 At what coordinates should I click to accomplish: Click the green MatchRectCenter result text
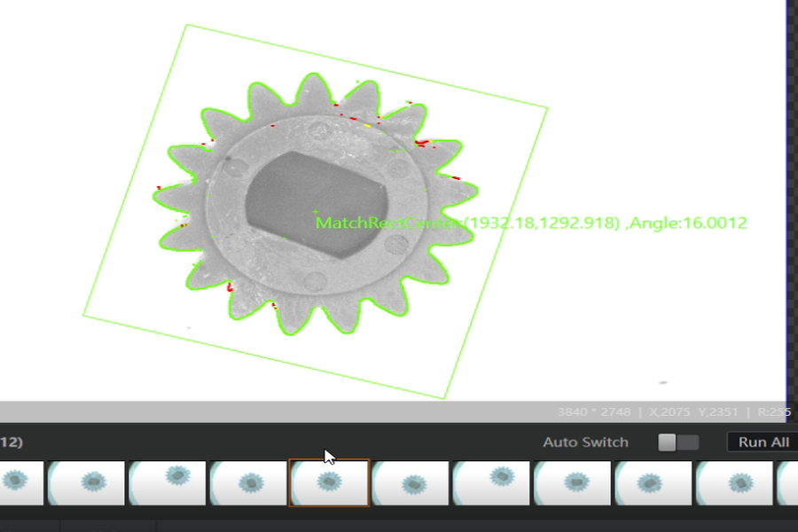(467, 223)
